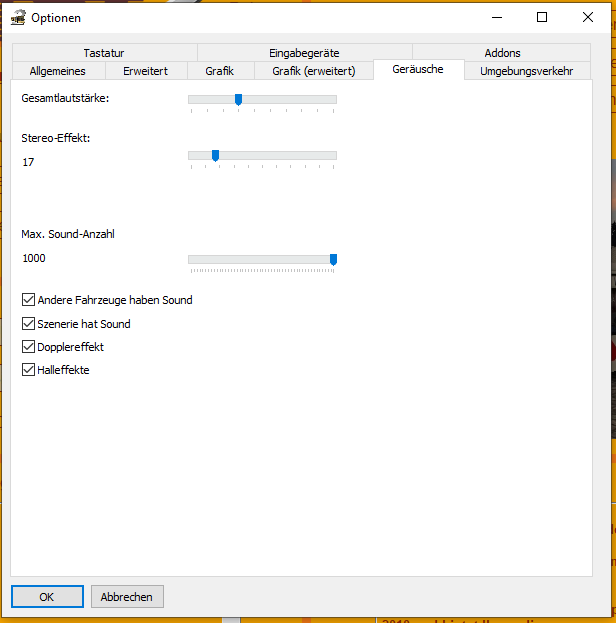Enable or disable Andere Fahrzeuge haben Sound
The image size is (616, 623).
(28, 300)
